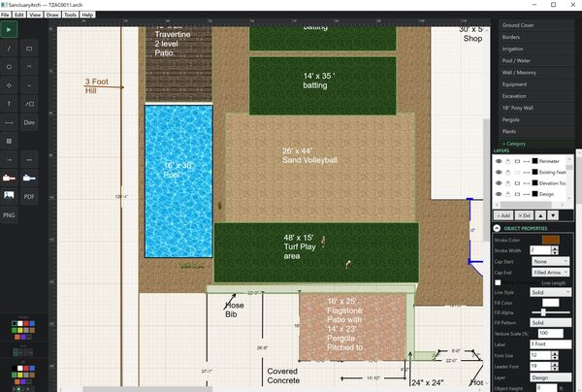Image resolution: width=582 pixels, height=392 pixels.
Task: Move selected layer up with the up arrow
Action: click(541, 215)
